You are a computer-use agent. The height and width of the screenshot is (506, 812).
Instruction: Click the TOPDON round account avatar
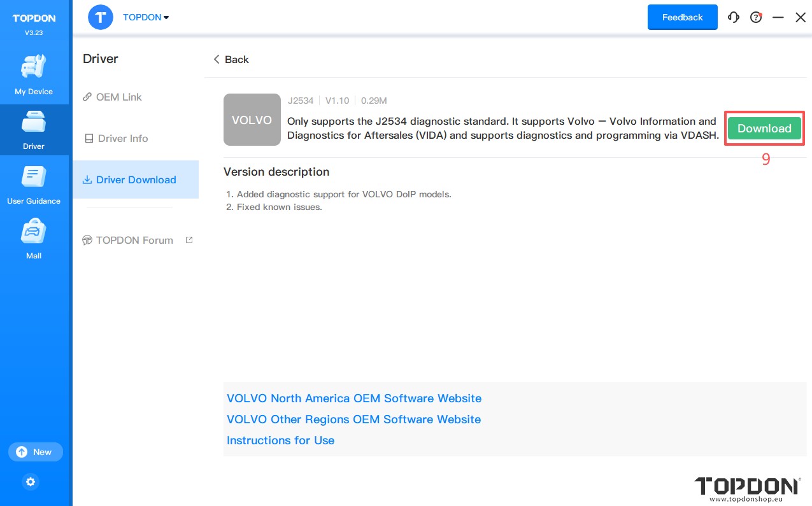[101, 17]
